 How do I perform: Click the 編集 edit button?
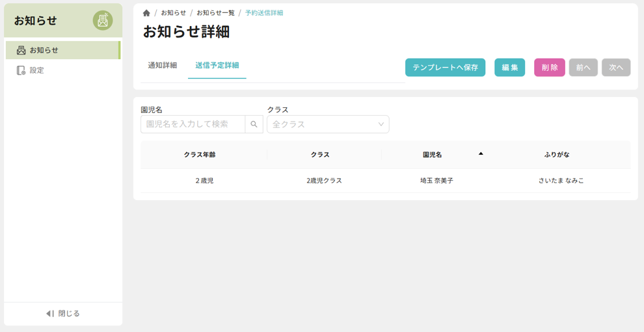coord(509,68)
